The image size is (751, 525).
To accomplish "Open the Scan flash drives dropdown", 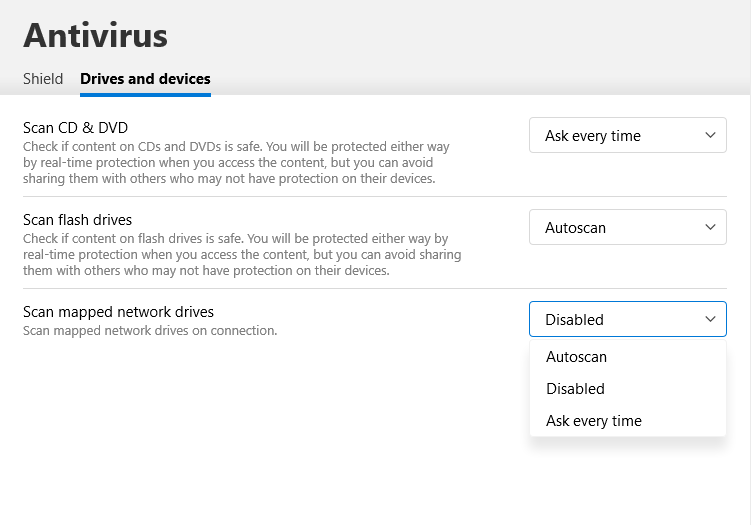I will pyautogui.click(x=627, y=228).
